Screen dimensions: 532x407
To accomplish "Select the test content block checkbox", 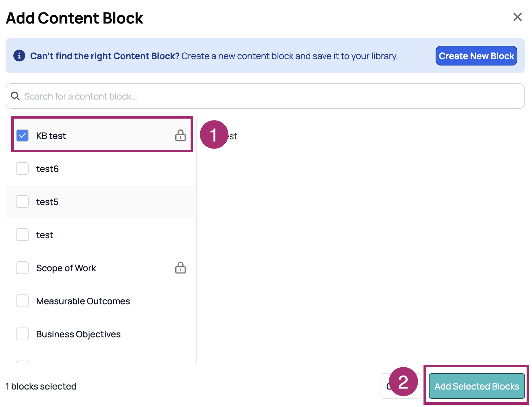I will pyautogui.click(x=22, y=235).
